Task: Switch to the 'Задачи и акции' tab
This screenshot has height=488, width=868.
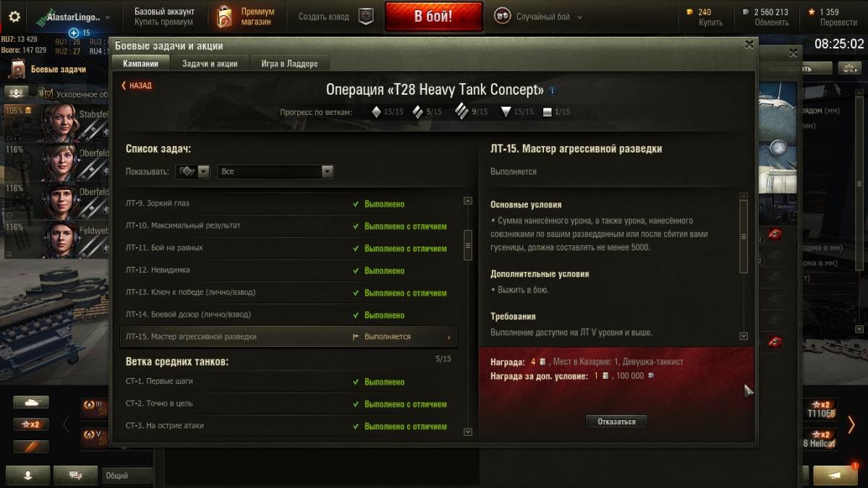Action: 210,64
